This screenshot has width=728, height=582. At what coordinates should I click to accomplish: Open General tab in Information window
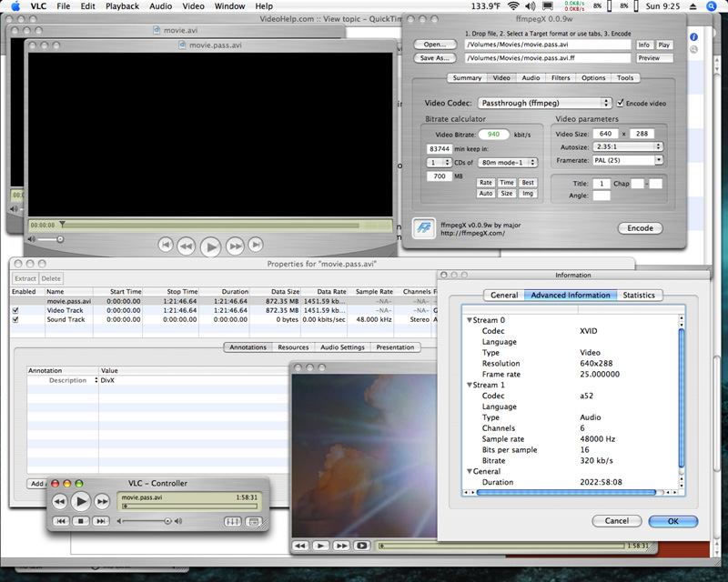click(504, 296)
